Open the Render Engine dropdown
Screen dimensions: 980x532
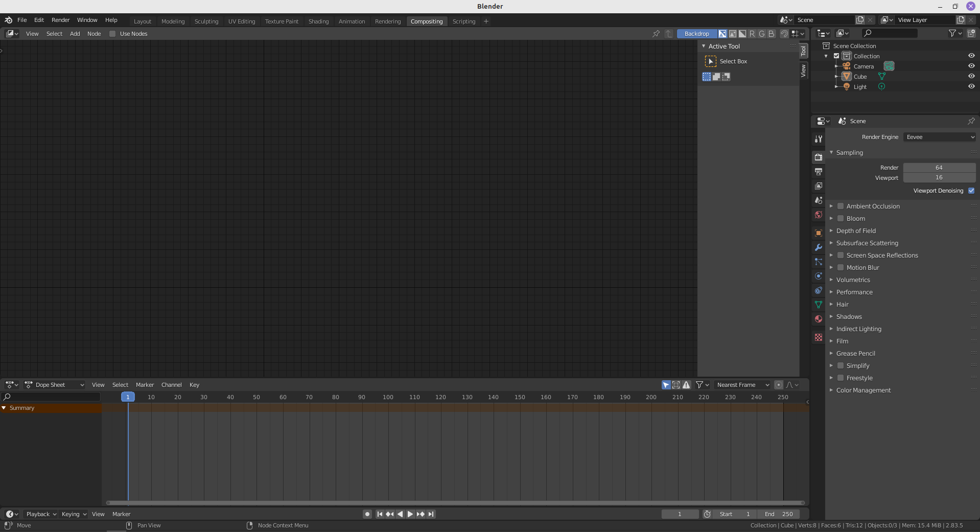[940, 137]
